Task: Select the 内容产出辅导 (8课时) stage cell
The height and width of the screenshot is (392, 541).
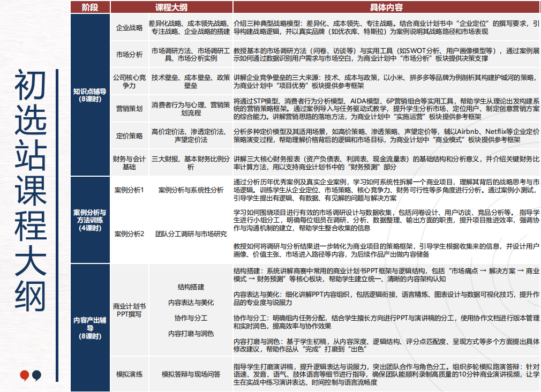Action: point(90,328)
